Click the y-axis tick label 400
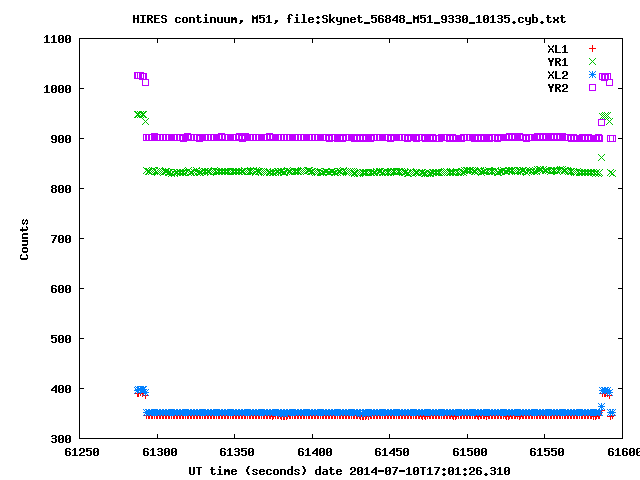 point(61,389)
